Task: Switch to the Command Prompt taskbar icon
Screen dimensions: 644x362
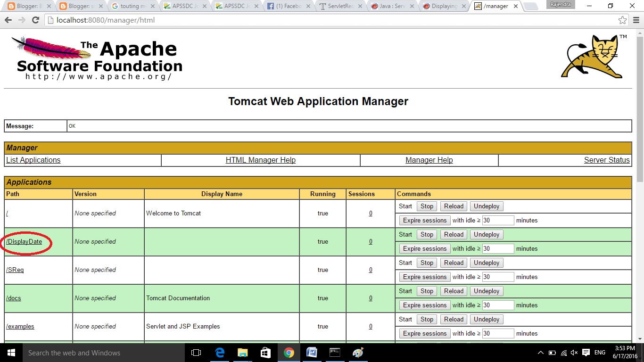Action: coord(335,353)
